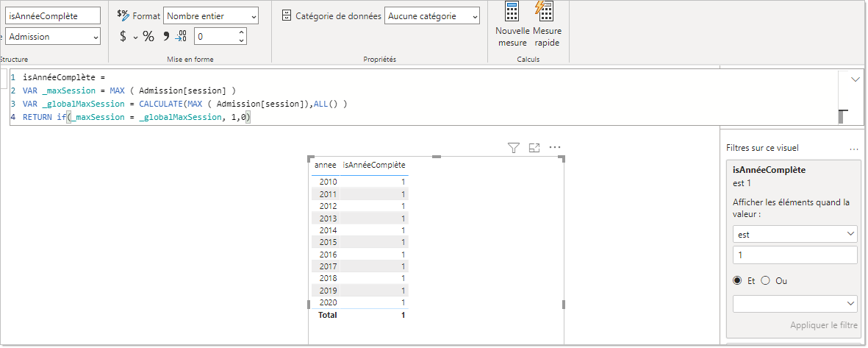Click the Mesure rapide lightning icon
868x348 pixels.
pos(544,12)
